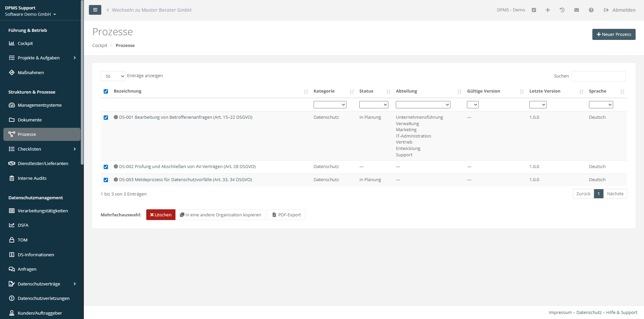
Task: Toggle the select-all checkbox in header
Action: tap(106, 92)
